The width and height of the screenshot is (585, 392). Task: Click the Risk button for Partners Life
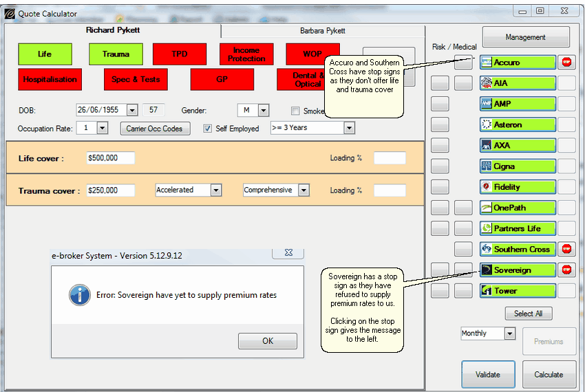click(x=440, y=228)
